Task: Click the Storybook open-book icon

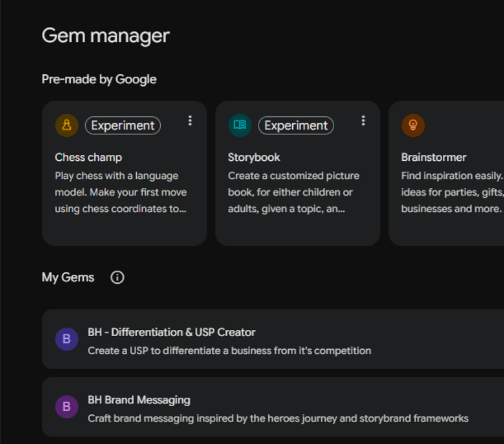Action: click(240, 125)
